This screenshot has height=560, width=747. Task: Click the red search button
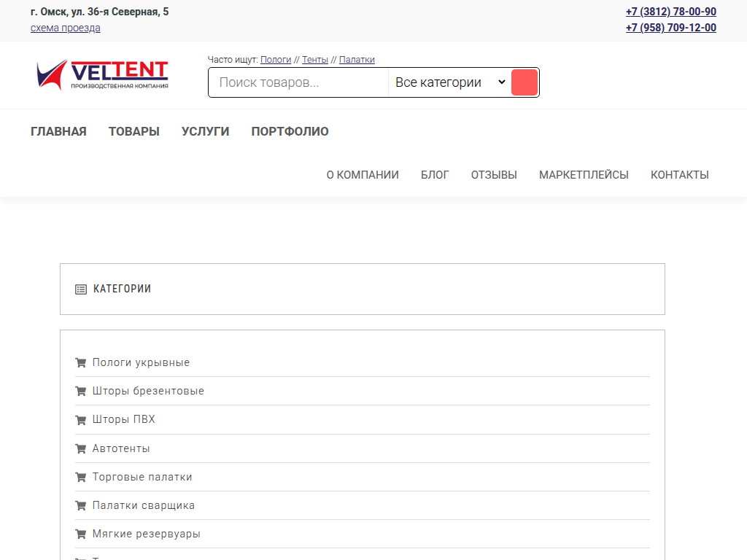point(525,82)
